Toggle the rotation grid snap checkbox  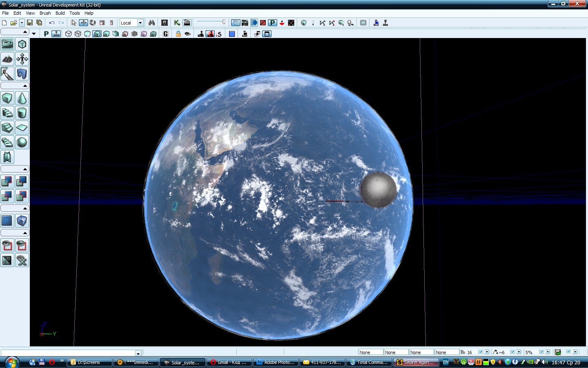[512, 352]
